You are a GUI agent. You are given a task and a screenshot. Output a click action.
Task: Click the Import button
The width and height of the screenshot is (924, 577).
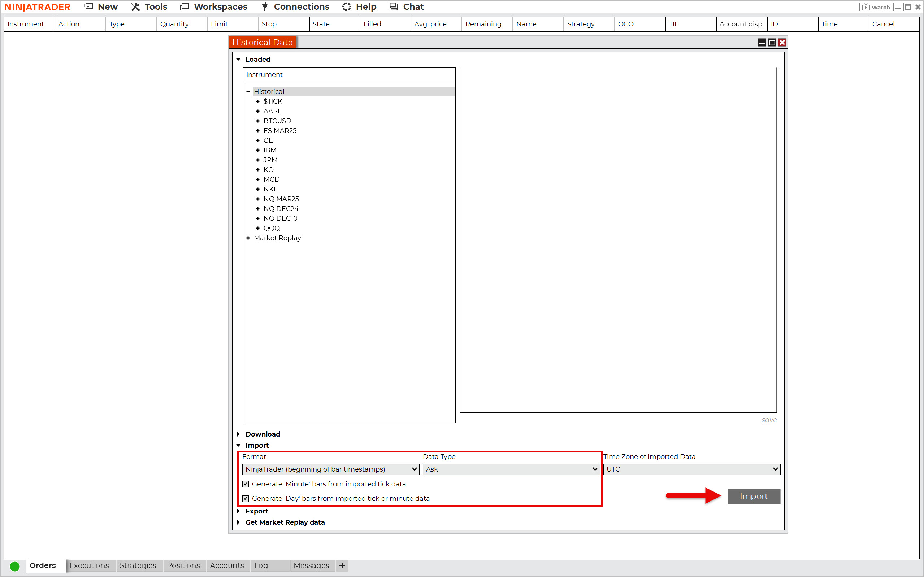click(754, 496)
